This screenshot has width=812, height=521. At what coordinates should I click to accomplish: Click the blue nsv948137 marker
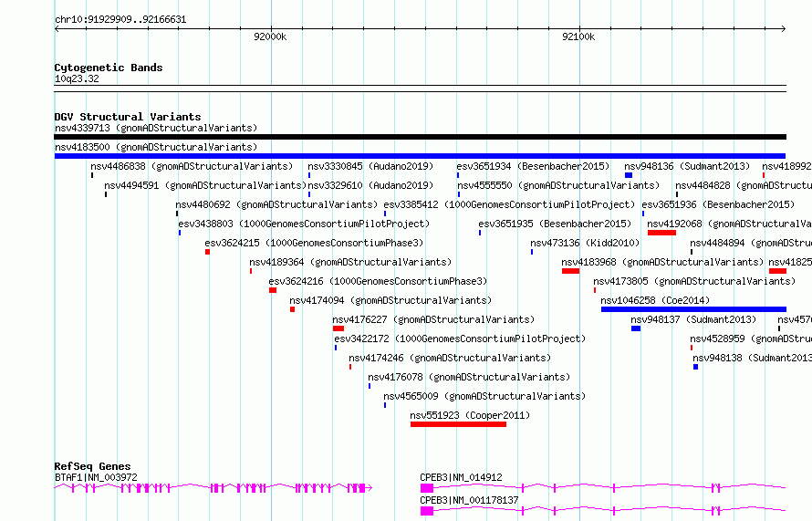coord(636,328)
